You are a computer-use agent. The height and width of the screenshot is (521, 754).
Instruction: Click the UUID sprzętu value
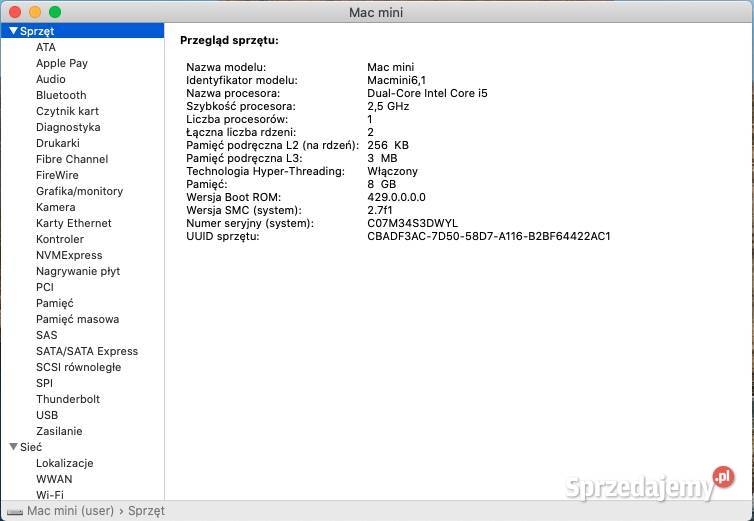coord(489,236)
